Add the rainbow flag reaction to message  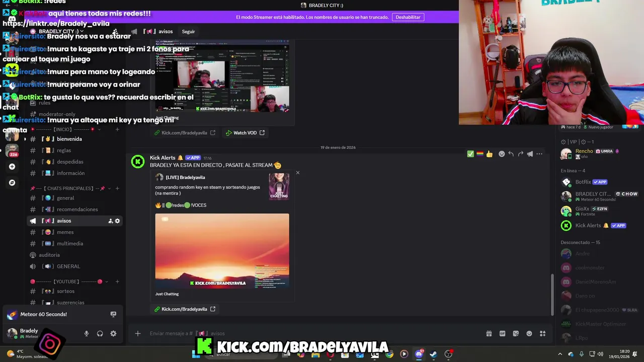pyautogui.click(x=479, y=154)
